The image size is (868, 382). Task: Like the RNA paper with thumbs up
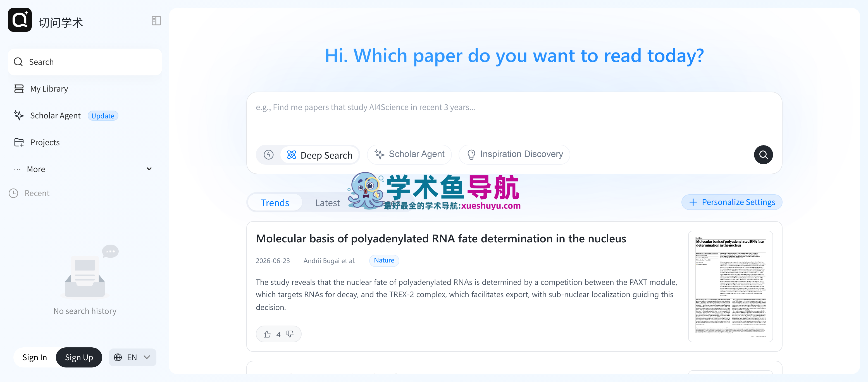(267, 334)
